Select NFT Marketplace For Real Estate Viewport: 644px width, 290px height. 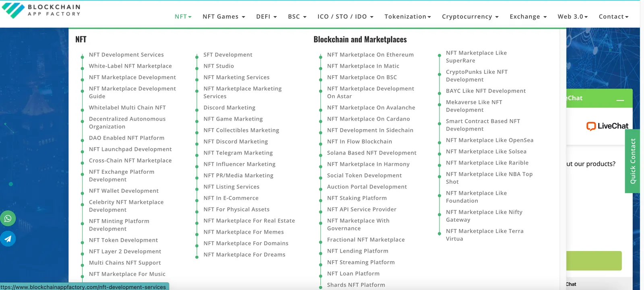[249, 221]
